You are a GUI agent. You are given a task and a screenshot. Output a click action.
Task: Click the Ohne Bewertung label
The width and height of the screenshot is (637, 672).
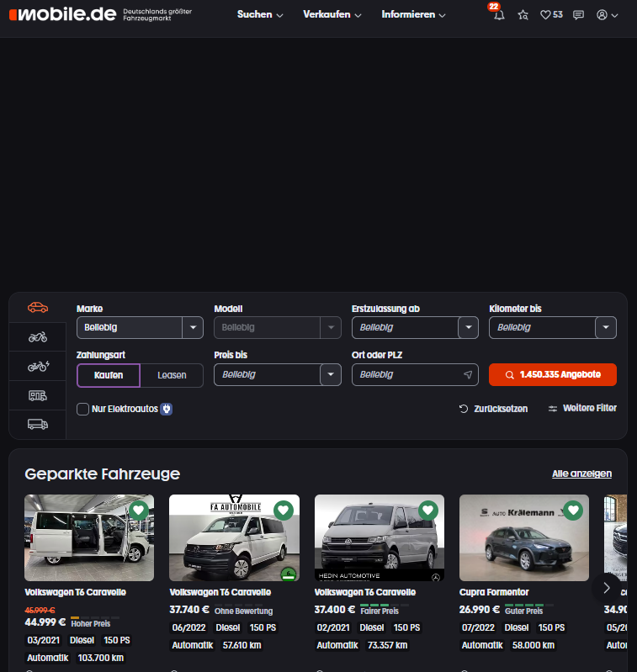point(243,611)
